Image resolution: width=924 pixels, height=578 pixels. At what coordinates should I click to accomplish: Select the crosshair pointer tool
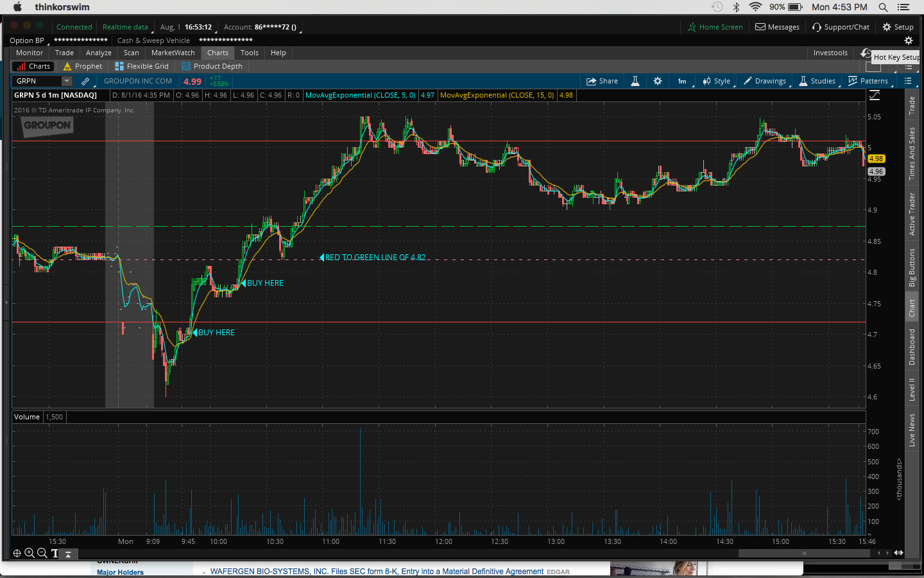(17, 553)
